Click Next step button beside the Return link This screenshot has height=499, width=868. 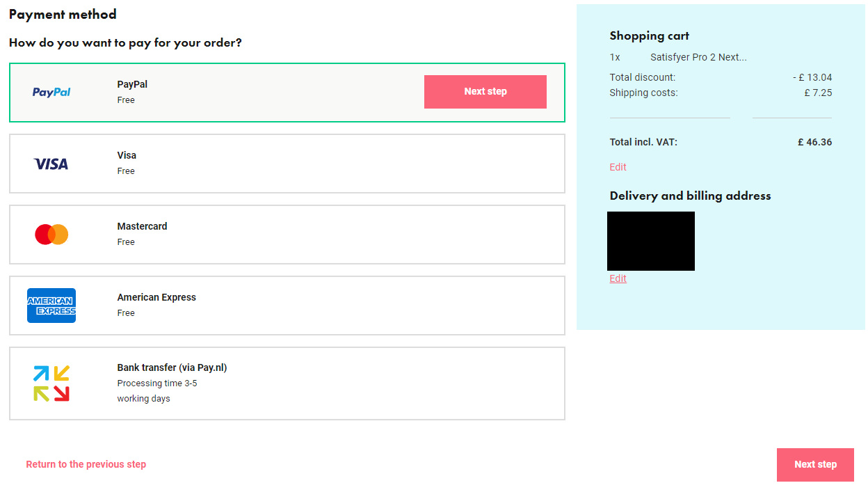point(815,465)
